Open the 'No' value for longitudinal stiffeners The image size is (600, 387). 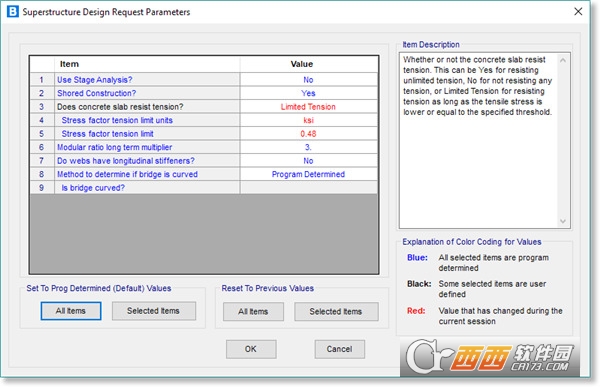click(309, 161)
